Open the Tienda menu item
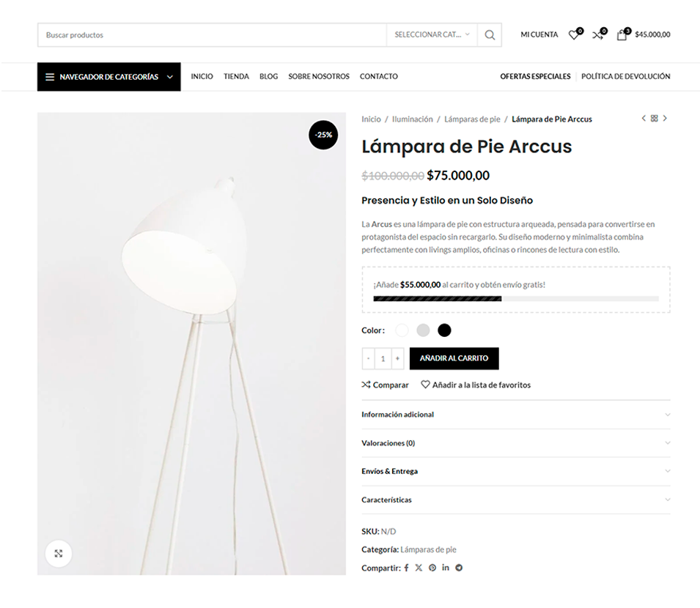 (236, 76)
